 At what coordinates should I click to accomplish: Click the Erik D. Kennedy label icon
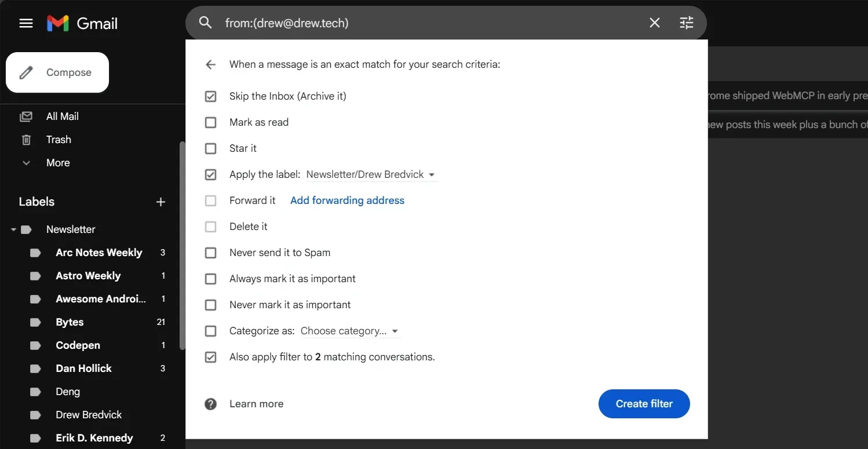point(35,438)
